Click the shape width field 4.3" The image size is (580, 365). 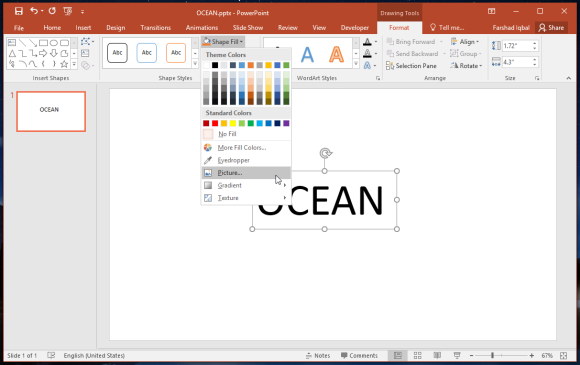tap(517, 62)
